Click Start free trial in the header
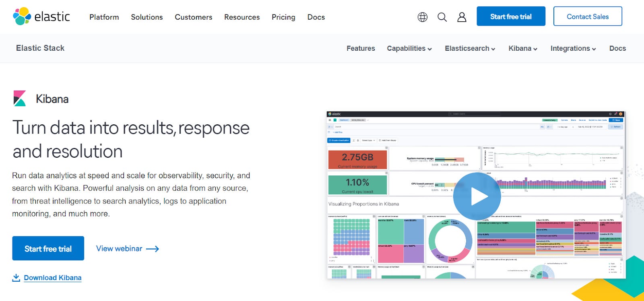The width and height of the screenshot is (644, 301). pyautogui.click(x=511, y=16)
